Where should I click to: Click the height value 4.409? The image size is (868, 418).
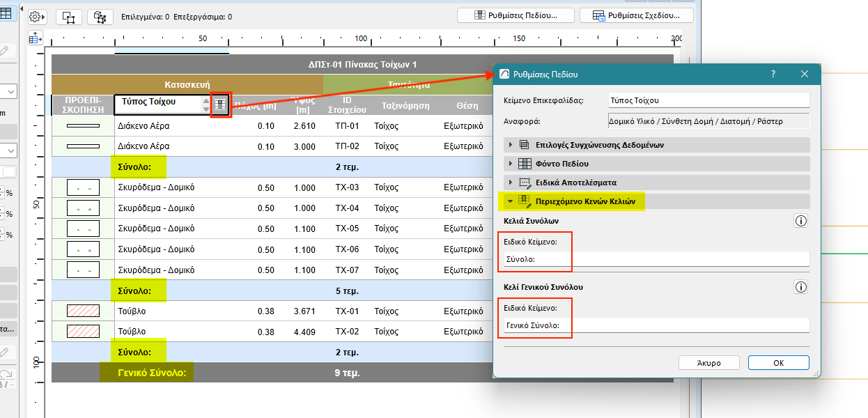304,332
